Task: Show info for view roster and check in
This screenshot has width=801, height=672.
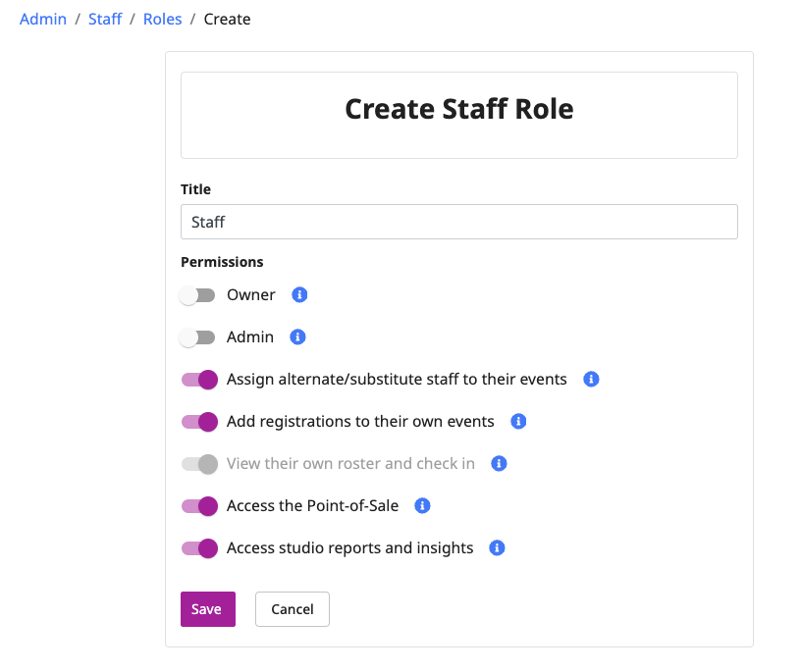Action: (499, 464)
